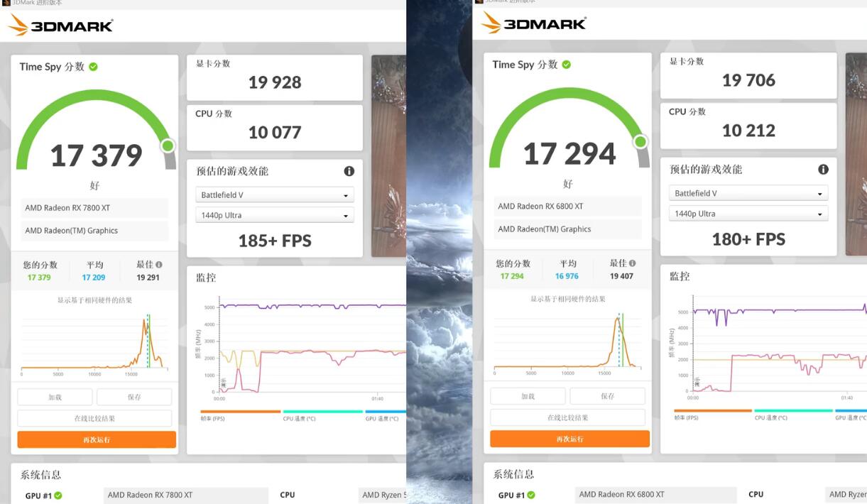Open the 1440p Ultra dropdown in the right panel
867x504 pixels.
tap(748, 213)
